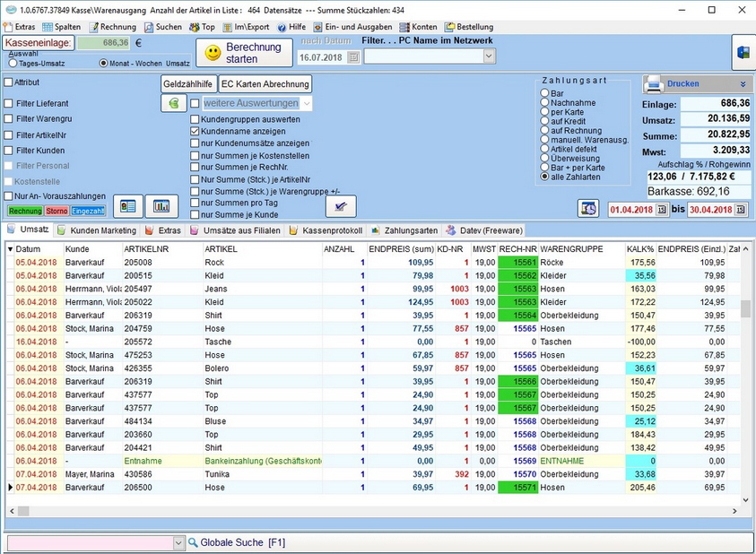Open the PC Name im Netzwerk dropdown
756x554 pixels.
(489, 56)
